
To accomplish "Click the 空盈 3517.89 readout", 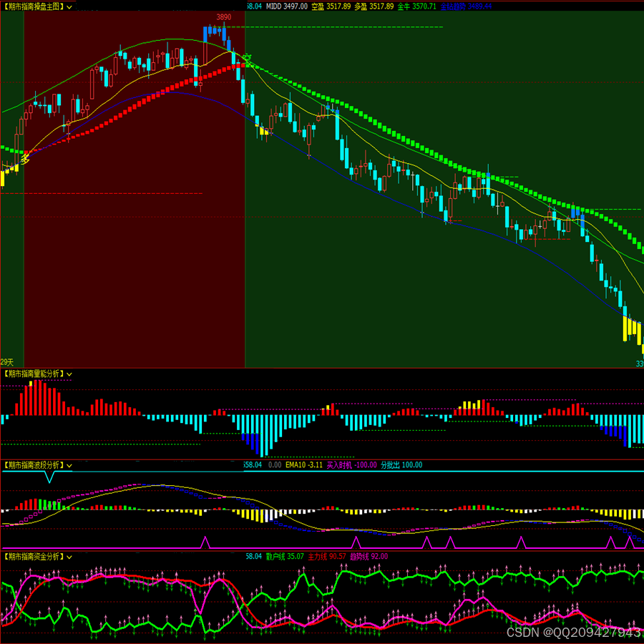I will click(x=331, y=6).
